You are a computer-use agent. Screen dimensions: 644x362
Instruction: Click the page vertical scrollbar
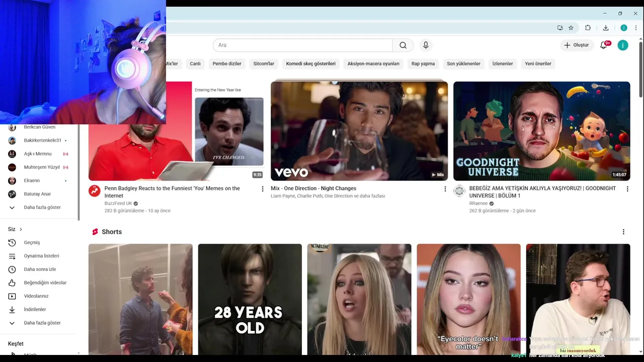tap(640, 70)
